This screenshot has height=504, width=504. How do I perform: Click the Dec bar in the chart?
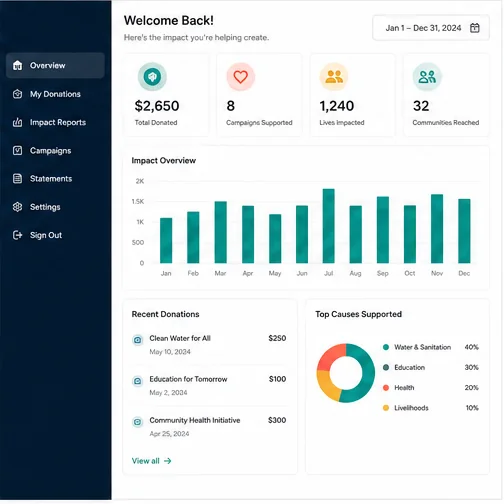[464, 231]
